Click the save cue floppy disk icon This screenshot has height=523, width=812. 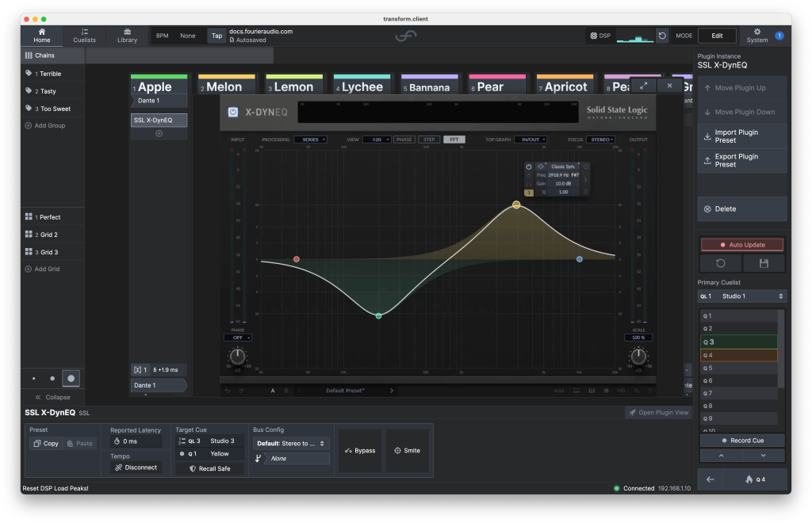(764, 263)
